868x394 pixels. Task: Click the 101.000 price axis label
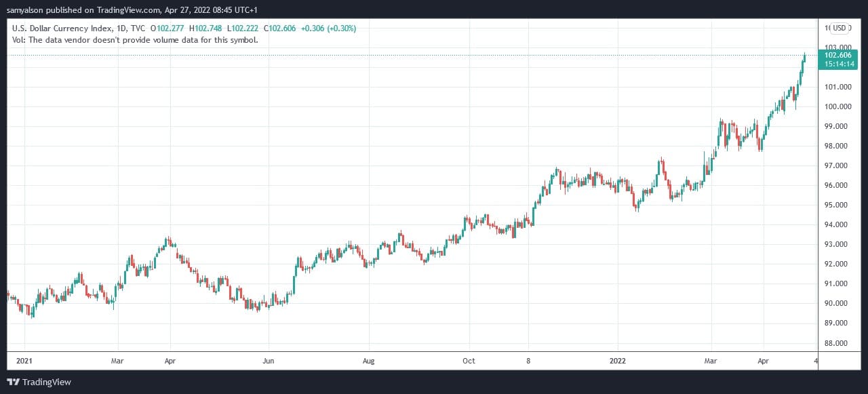[x=837, y=87]
